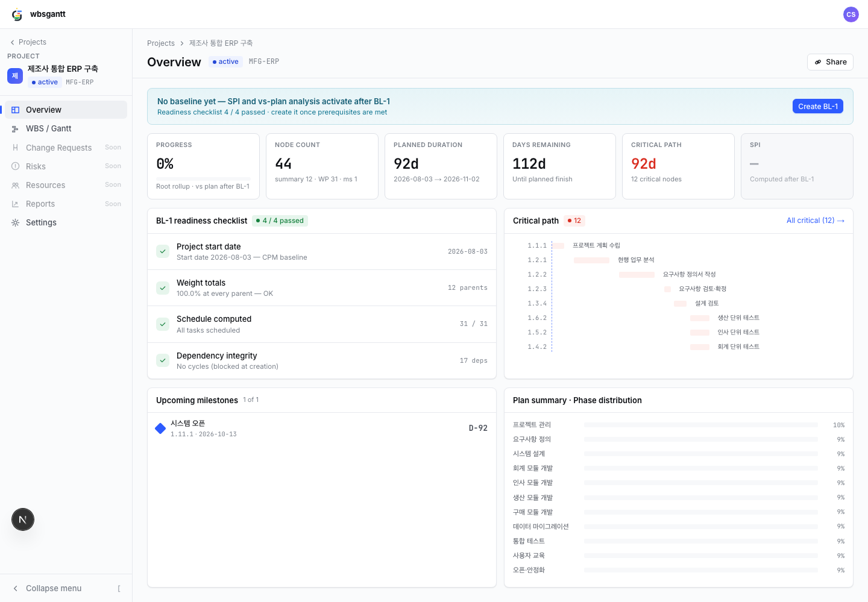The width and height of the screenshot is (868, 602).
Task: Click the Resources people icon
Action: [16, 185]
